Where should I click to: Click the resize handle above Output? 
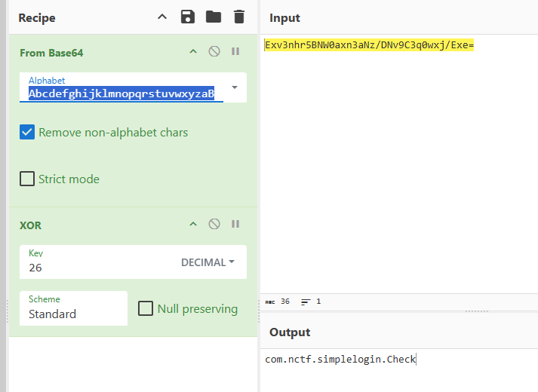click(x=476, y=311)
